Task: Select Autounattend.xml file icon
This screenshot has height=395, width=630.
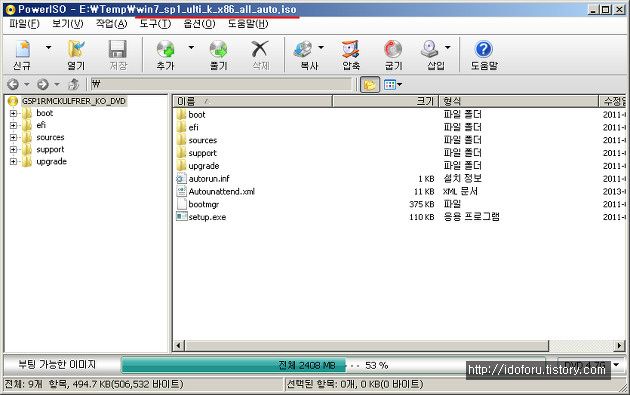Action: [182, 191]
